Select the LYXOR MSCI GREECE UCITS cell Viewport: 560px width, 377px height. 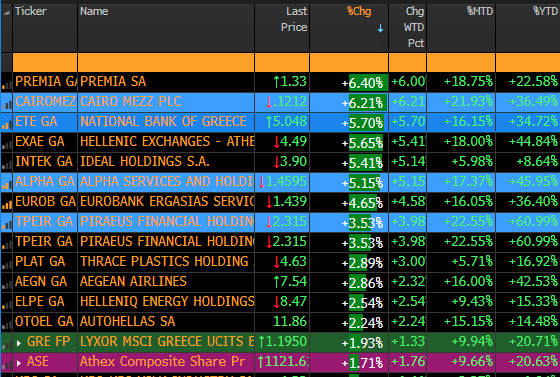(x=166, y=342)
